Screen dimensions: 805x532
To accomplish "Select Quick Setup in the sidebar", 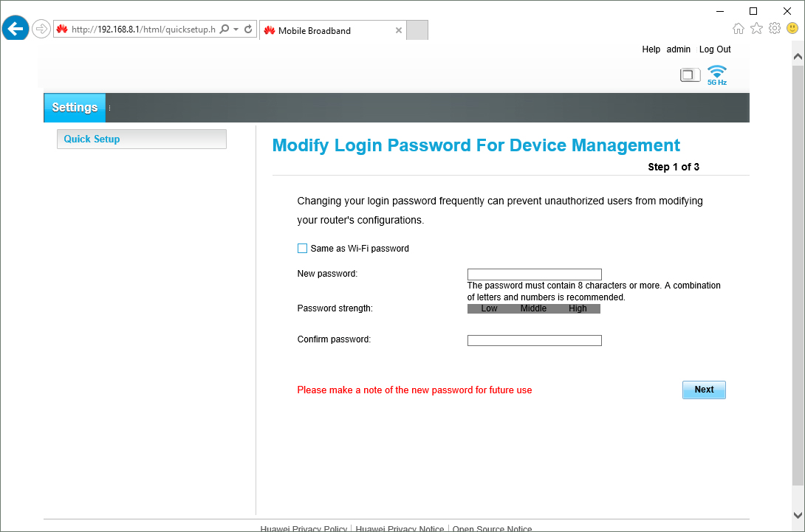I will [141, 139].
